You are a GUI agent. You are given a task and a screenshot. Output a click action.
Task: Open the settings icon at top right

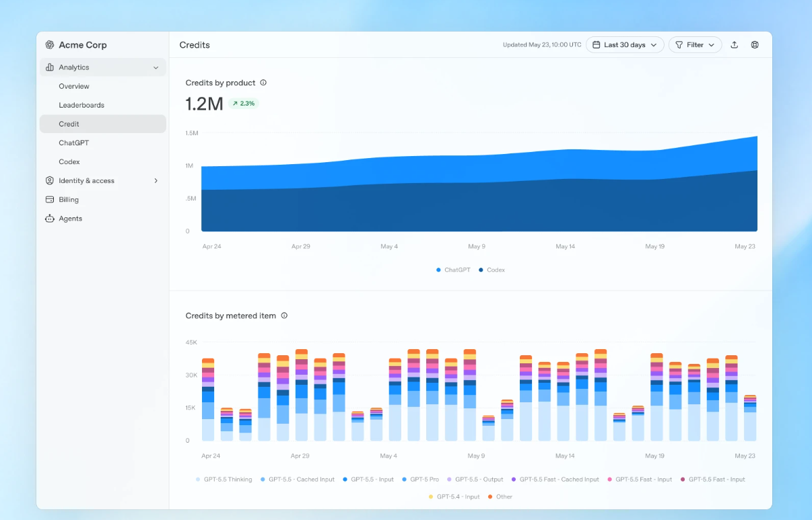click(x=755, y=45)
